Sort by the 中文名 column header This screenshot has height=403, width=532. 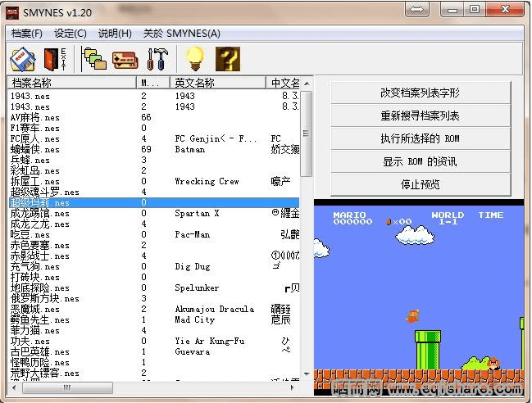tap(283, 83)
